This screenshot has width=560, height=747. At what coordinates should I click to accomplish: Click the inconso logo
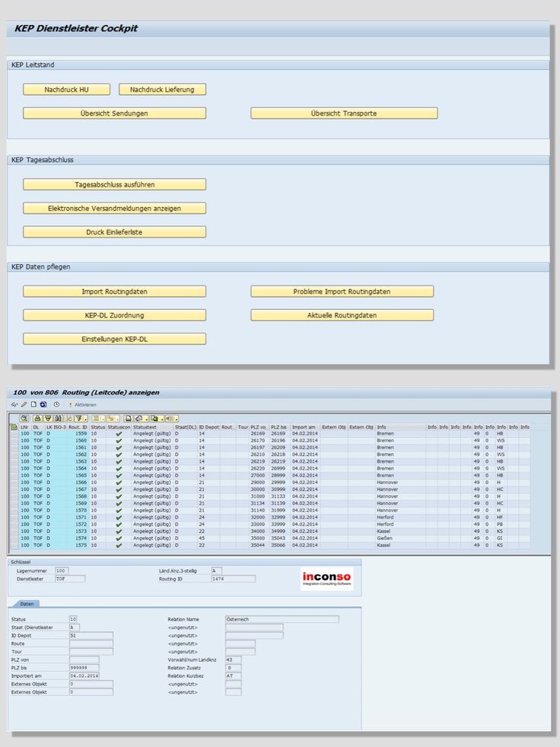(x=326, y=579)
